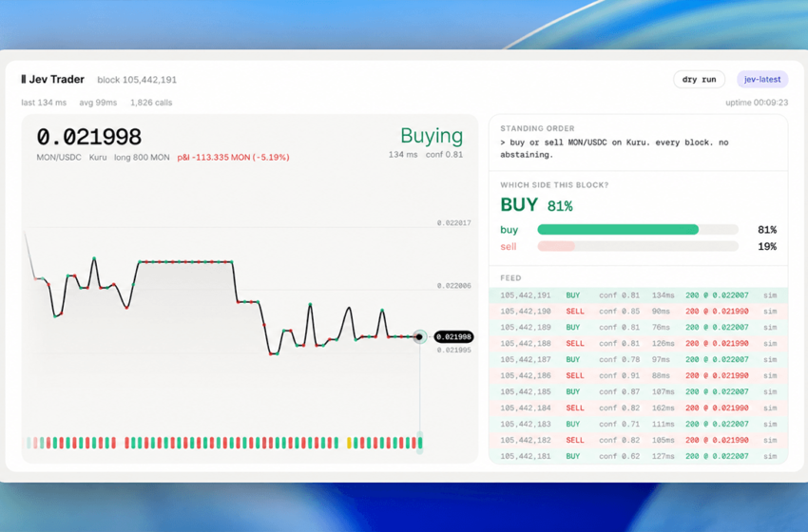Open feed row for block 105,442,184
The width and height of the screenshot is (808, 532).
[x=638, y=408]
